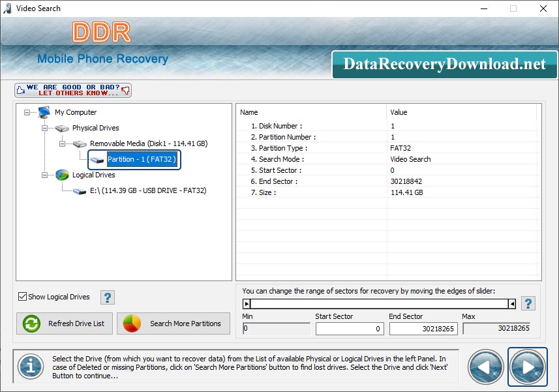Image resolution: width=559 pixels, height=392 pixels.
Task: Click the green refresh arrows icon
Action: point(31,324)
